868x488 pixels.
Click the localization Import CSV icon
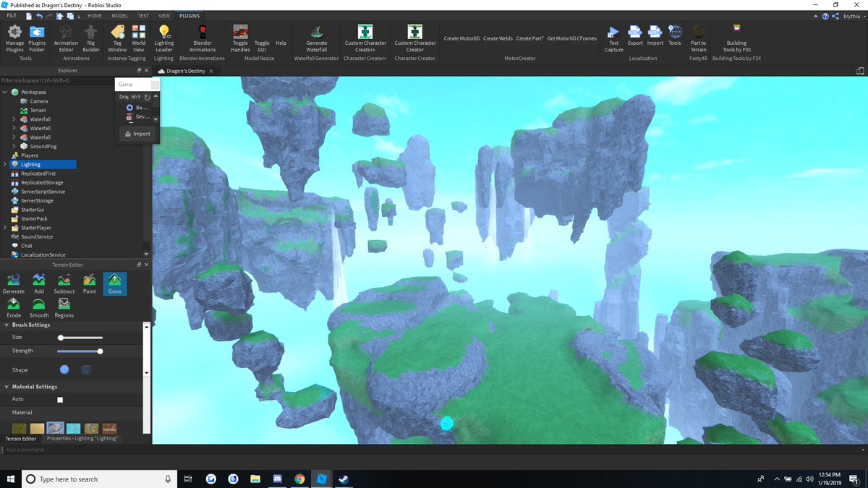tap(655, 32)
